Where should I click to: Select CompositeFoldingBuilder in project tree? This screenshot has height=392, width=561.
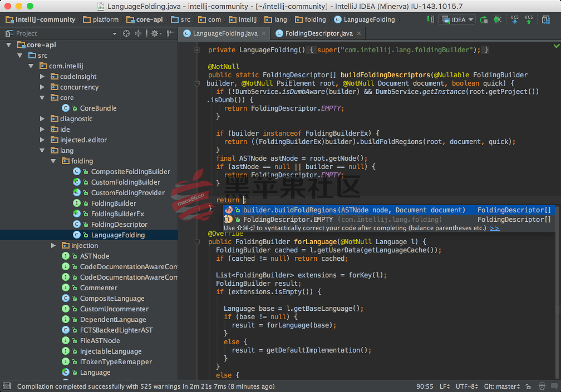122,171
